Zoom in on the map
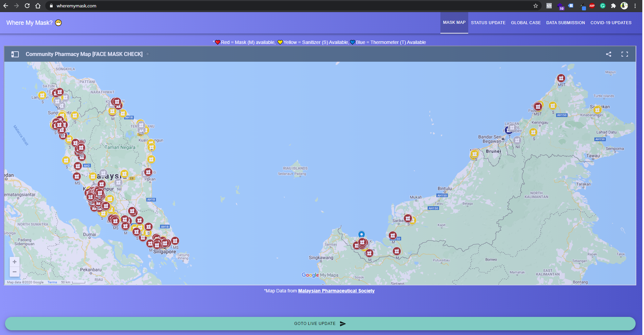The width and height of the screenshot is (644, 335). point(14,262)
